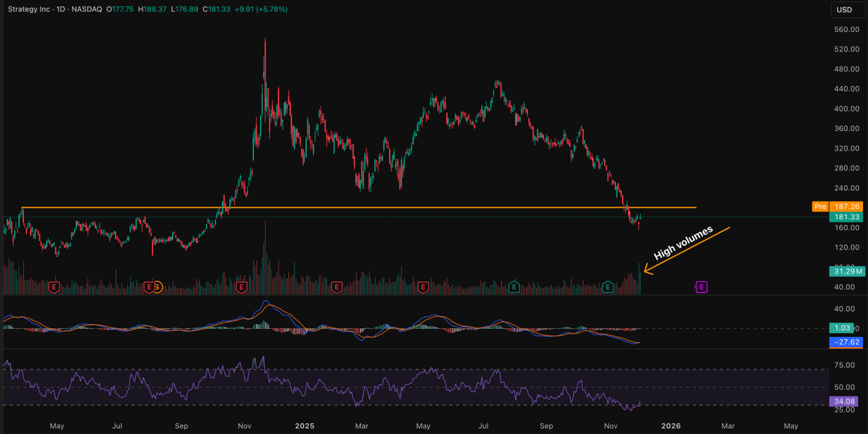Click the NASDAQ exchange label
This screenshot has width=868, height=434.
[x=88, y=9]
